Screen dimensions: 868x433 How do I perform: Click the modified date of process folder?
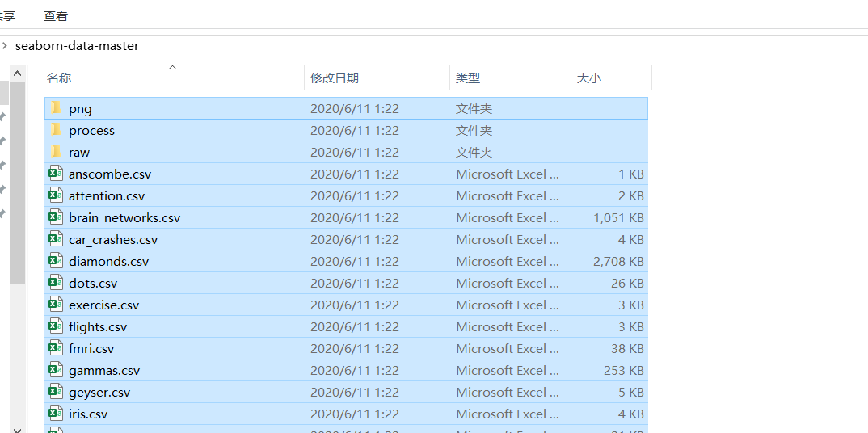354,131
